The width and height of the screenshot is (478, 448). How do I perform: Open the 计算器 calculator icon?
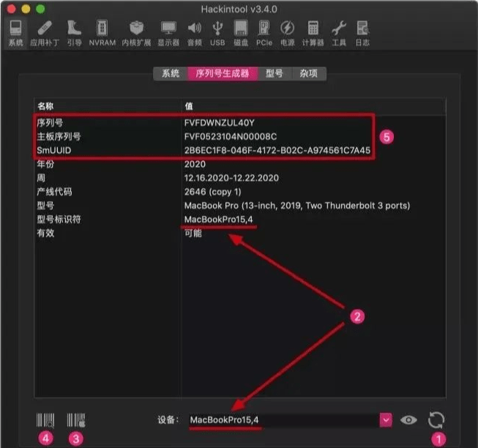click(x=313, y=33)
